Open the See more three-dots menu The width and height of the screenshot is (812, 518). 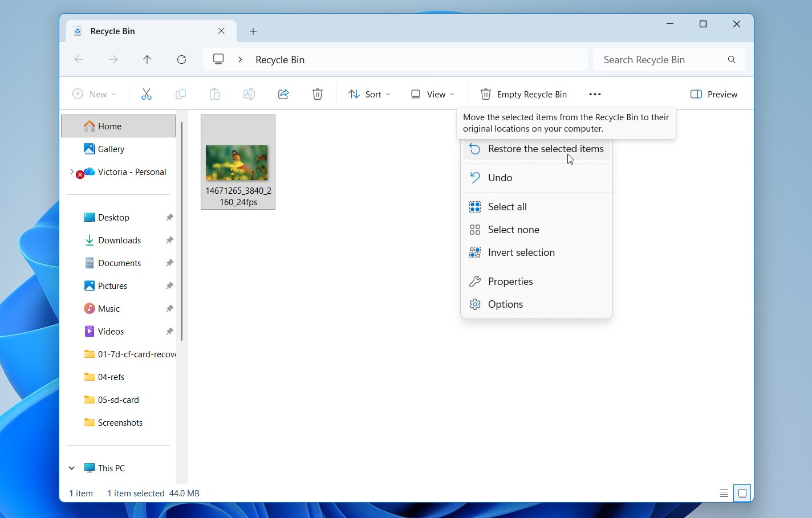click(595, 94)
